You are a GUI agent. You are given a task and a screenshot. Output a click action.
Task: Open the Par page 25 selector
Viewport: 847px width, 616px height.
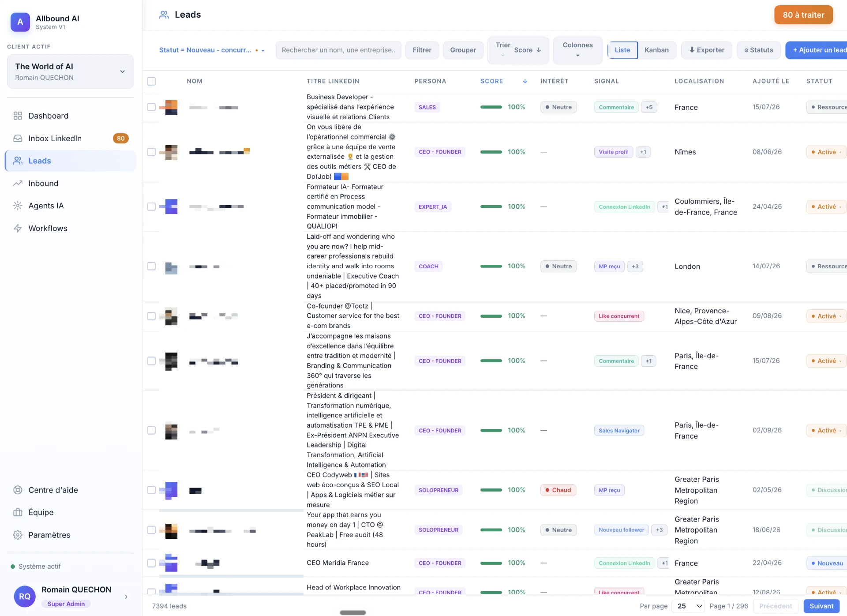(x=688, y=606)
